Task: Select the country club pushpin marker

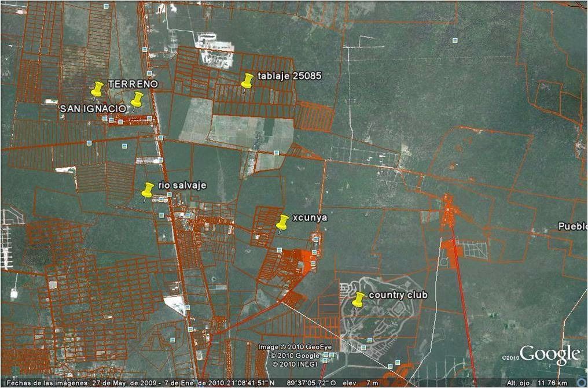Action: (359, 300)
